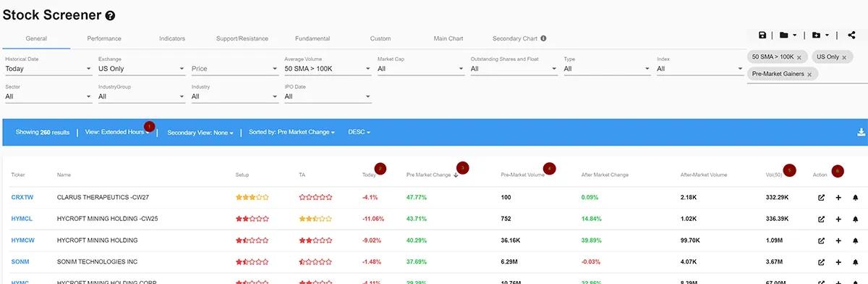Sort by the Pre-Market Volume column header
This screenshot has height=284, width=868.
point(522,175)
